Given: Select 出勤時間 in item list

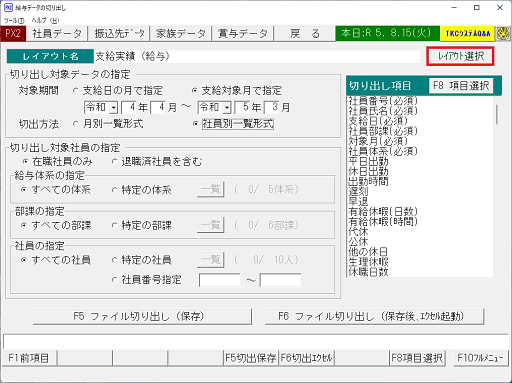Looking at the screenshot, I should (x=368, y=181).
